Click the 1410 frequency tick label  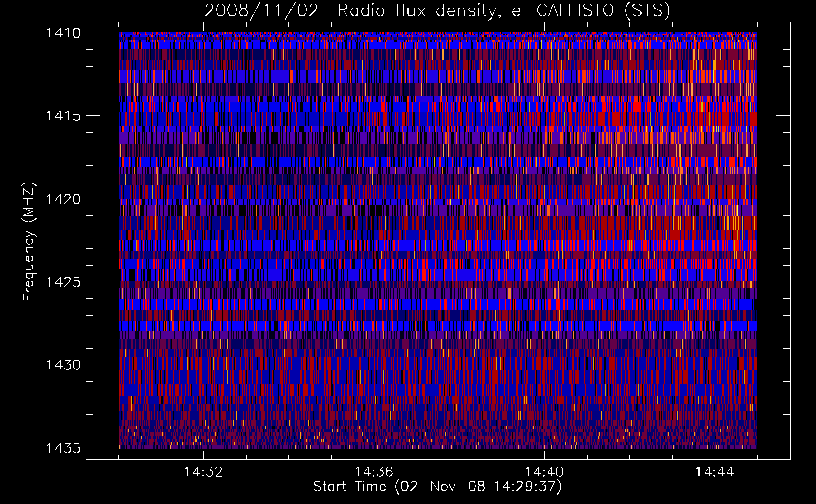coord(63,33)
